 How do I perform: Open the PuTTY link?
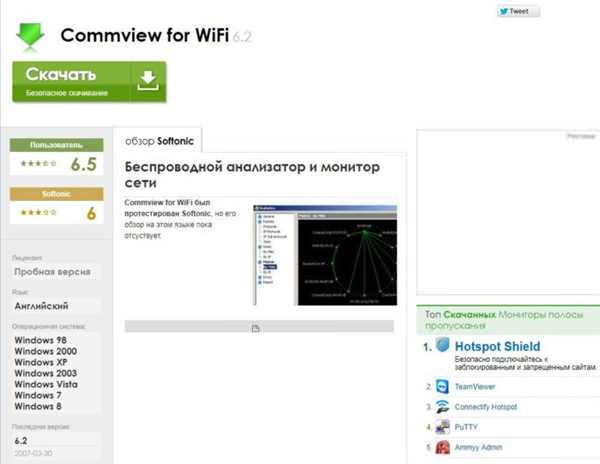pyautogui.click(x=466, y=427)
